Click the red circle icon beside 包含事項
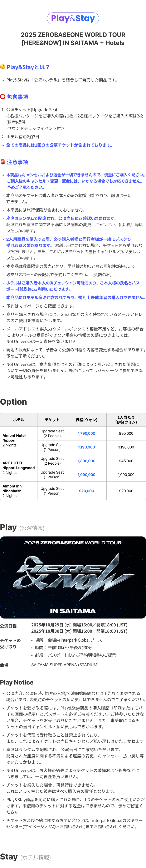Screen dimensions: 146x868 (3, 97)
